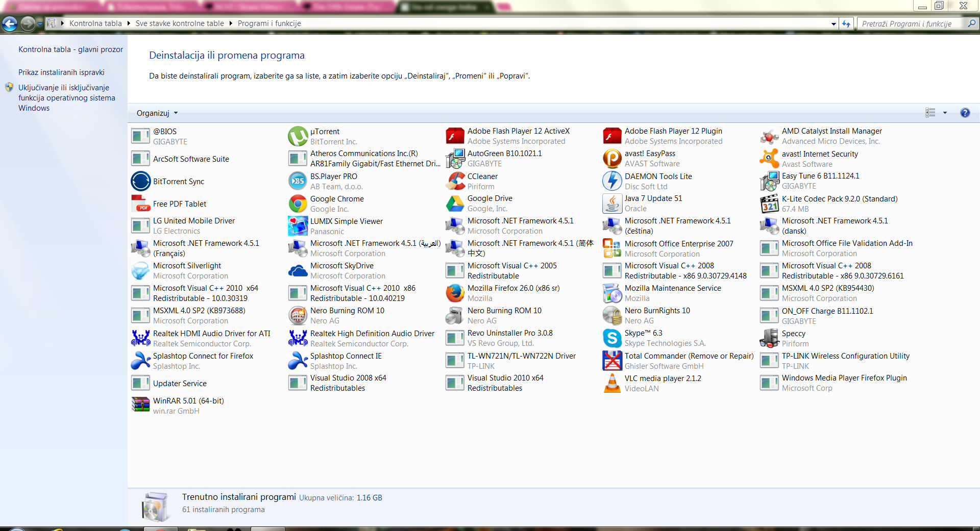Image resolution: width=980 pixels, height=531 pixels.
Task: Open the recent pages dropdown arrow
Action: pos(40,23)
